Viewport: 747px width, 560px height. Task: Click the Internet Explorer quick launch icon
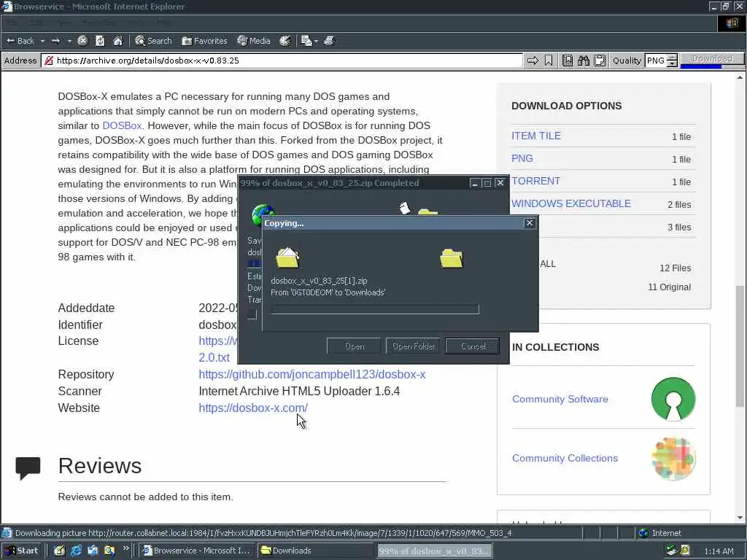pyautogui.click(x=76, y=551)
